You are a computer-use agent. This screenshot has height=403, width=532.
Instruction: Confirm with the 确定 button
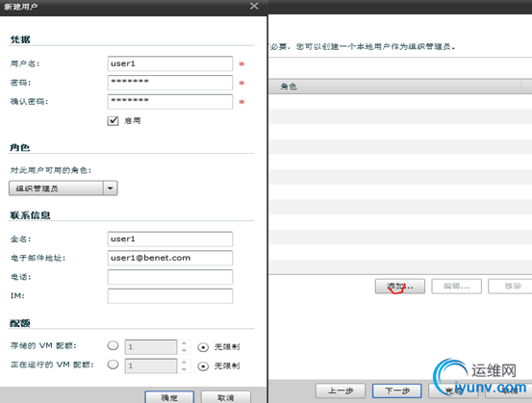click(169, 397)
